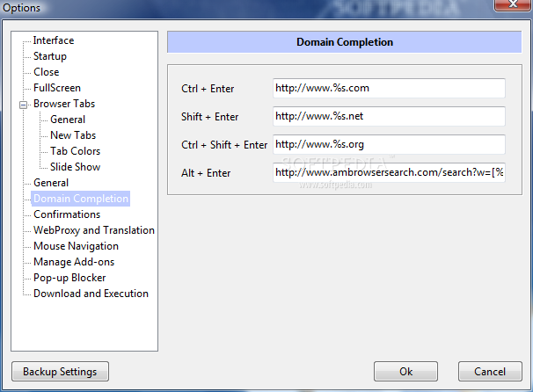Open General under Browser Tabs

click(x=68, y=120)
